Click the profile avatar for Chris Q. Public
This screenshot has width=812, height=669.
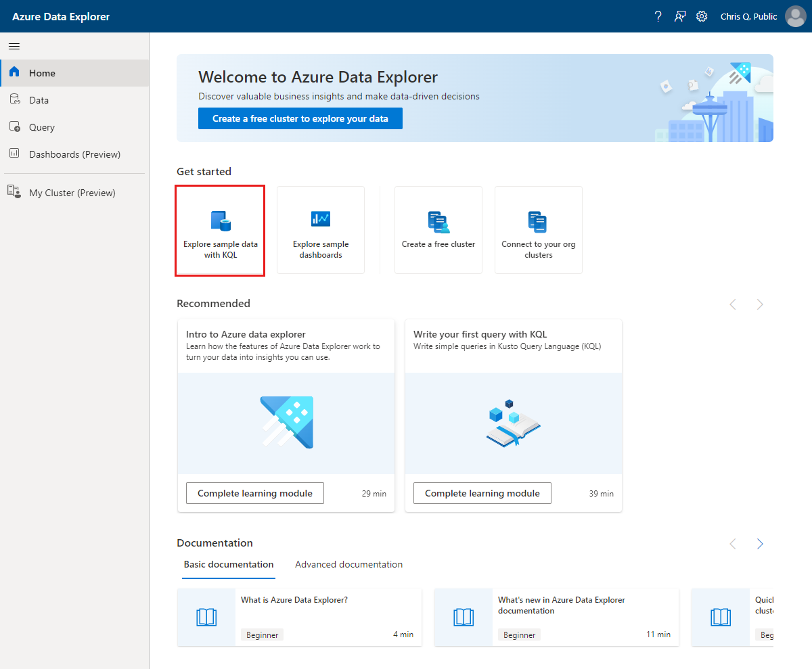795,16
